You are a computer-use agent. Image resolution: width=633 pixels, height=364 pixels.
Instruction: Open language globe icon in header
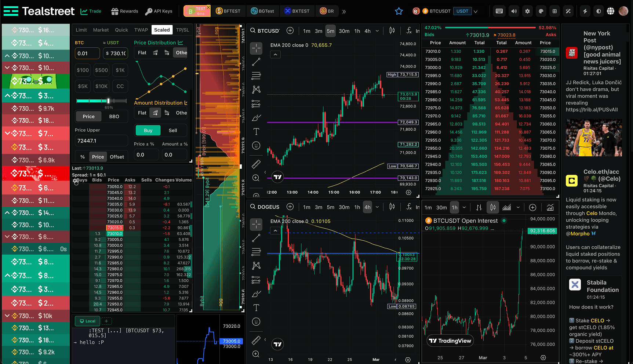click(611, 11)
